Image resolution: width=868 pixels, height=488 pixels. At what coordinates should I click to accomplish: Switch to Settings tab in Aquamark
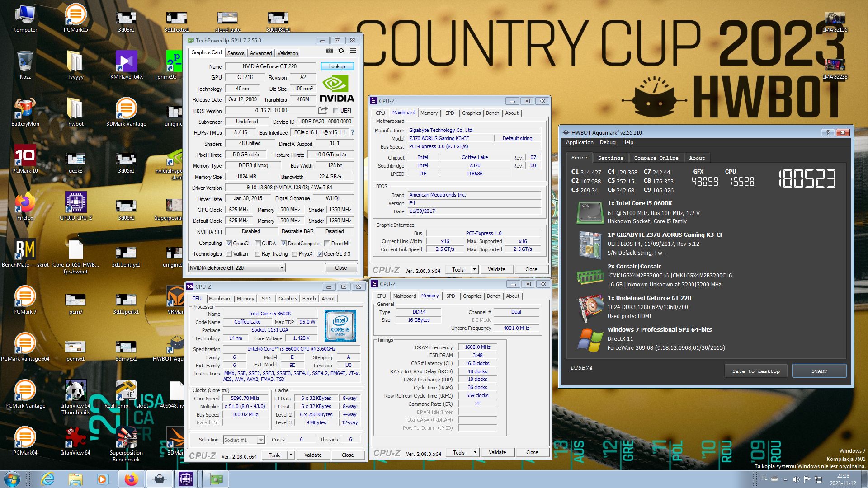coord(610,158)
